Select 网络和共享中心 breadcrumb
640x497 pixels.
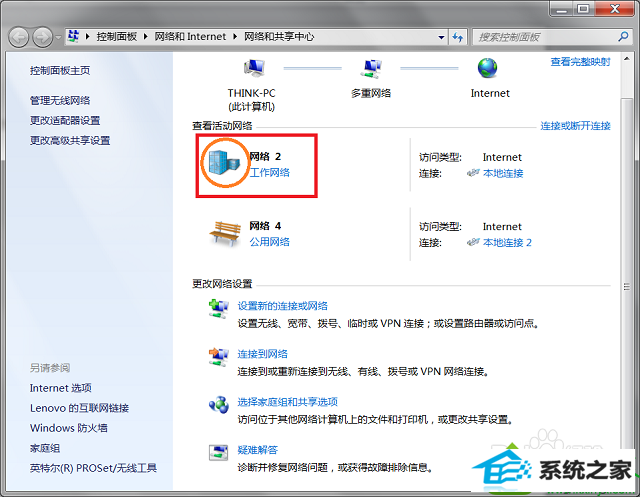(x=279, y=37)
